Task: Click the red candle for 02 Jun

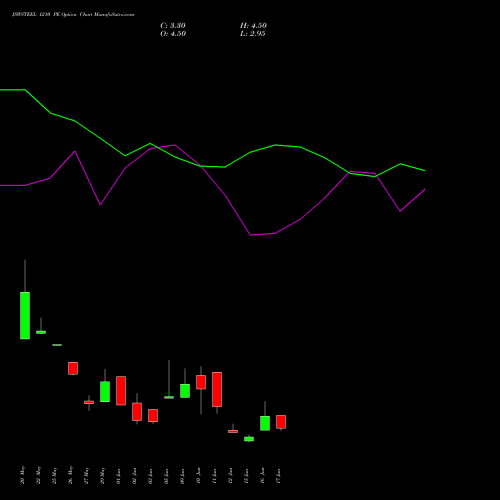Action: click(137, 412)
